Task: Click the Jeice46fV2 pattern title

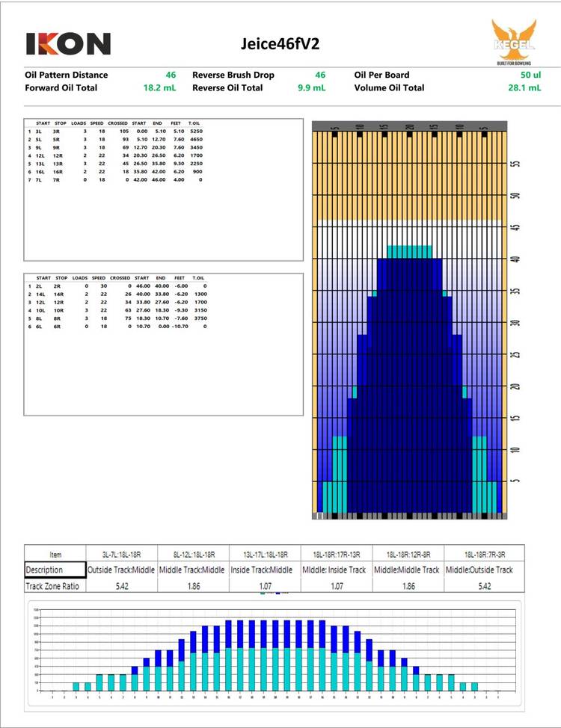Action: [x=280, y=43]
